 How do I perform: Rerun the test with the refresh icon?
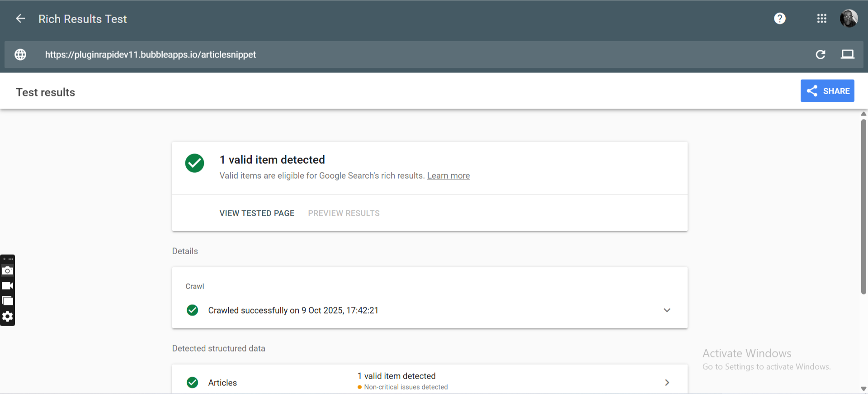pyautogui.click(x=820, y=55)
